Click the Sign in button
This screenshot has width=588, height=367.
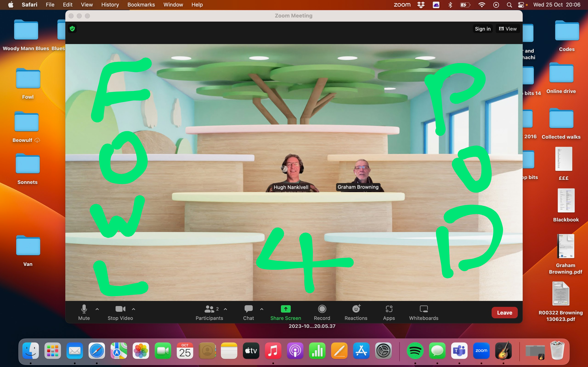point(483,29)
